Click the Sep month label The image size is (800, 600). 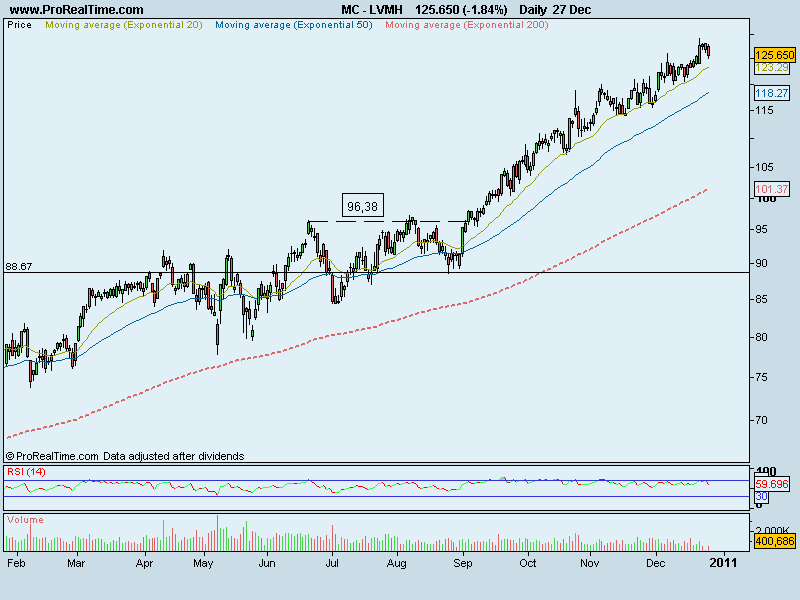[x=463, y=563]
